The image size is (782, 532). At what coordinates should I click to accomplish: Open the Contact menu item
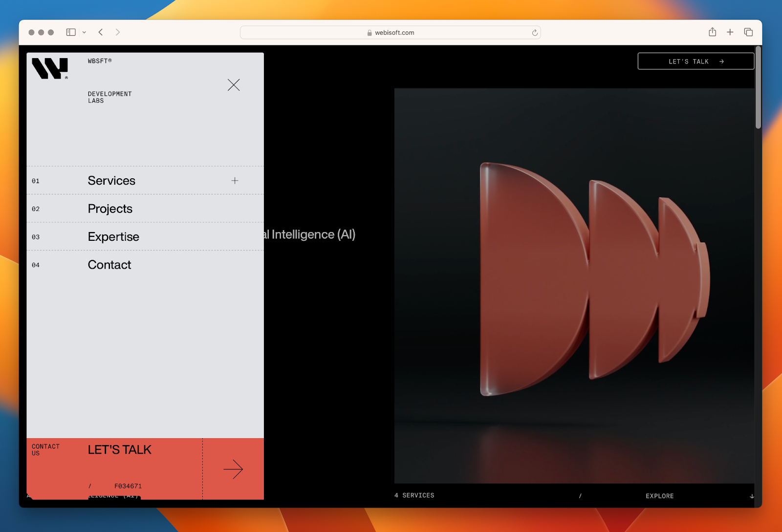tap(109, 265)
